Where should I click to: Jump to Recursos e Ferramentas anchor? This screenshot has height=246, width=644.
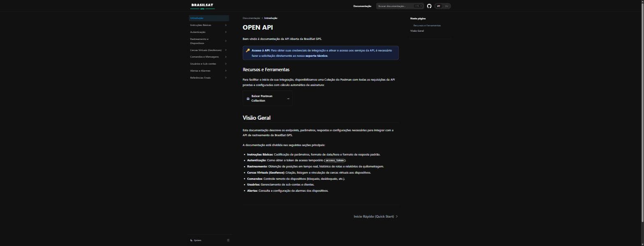427,26
